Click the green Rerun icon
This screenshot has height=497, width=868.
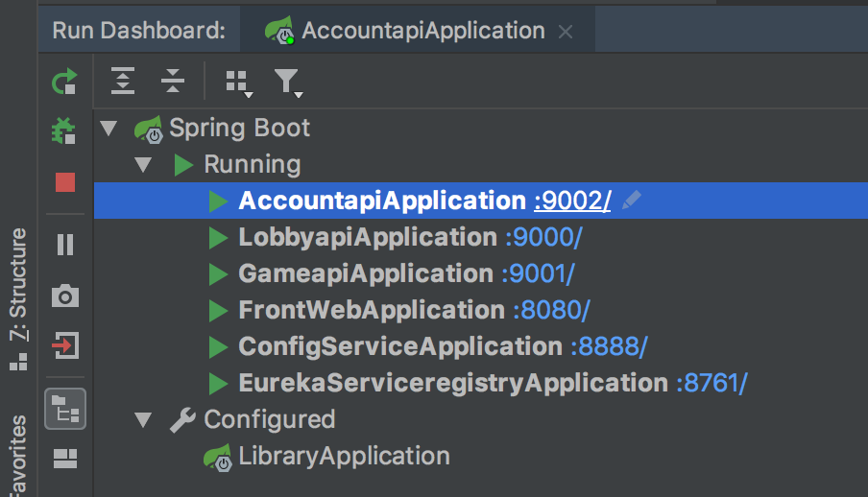coord(64,83)
